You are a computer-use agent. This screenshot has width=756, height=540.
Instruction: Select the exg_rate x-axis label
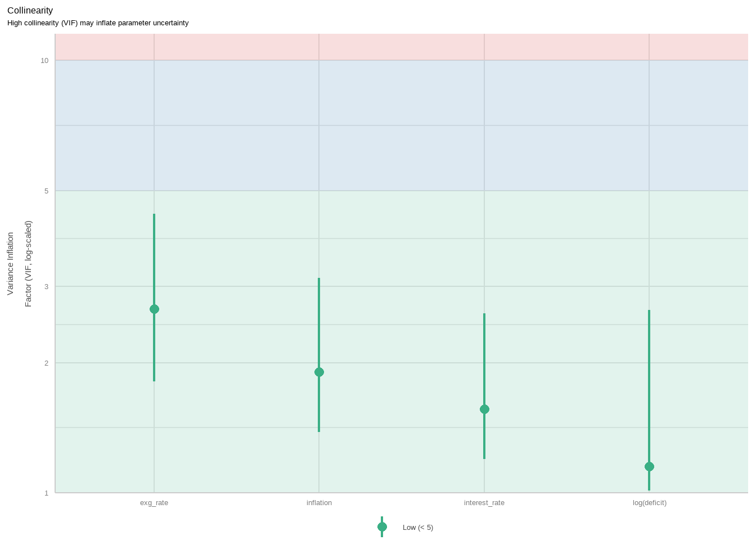154,503
